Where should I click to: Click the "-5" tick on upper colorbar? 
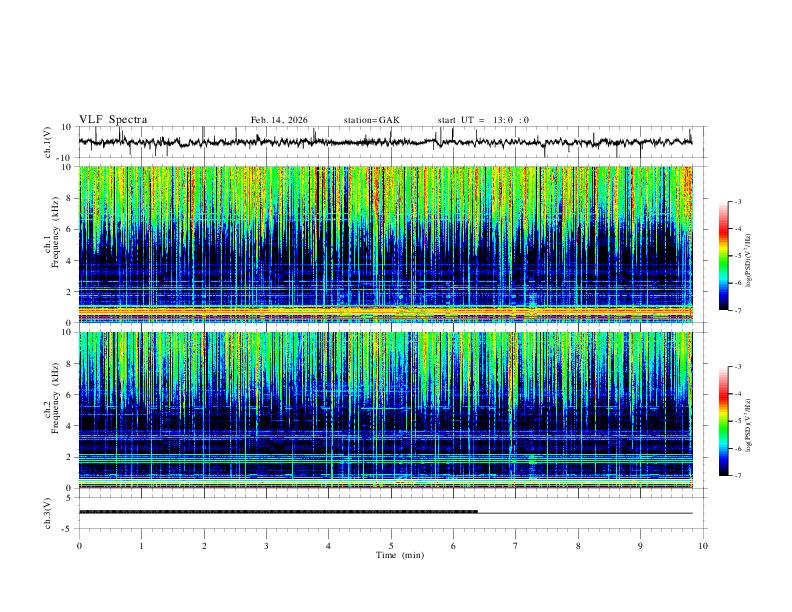point(737,256)
